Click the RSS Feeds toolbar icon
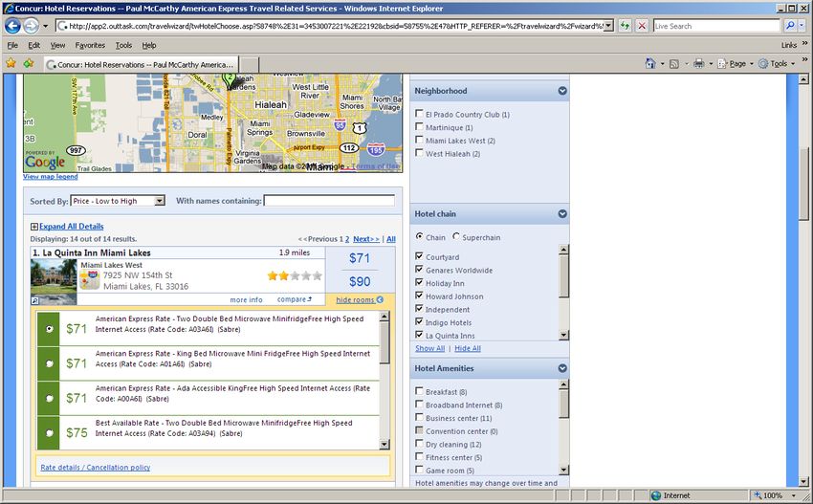This screenshot has height=504, width=813. pyautogui.click(x=674, y=64)
